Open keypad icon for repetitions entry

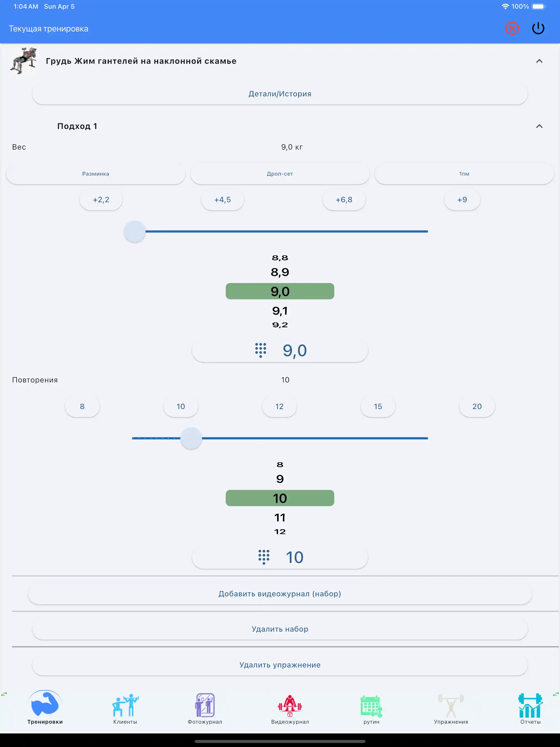[264, 557]
